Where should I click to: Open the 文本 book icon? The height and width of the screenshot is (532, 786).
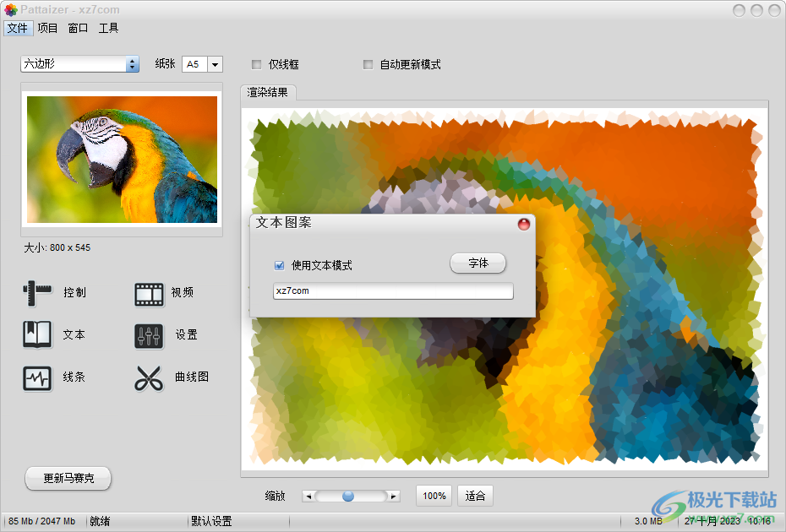[x=37, y=335]
